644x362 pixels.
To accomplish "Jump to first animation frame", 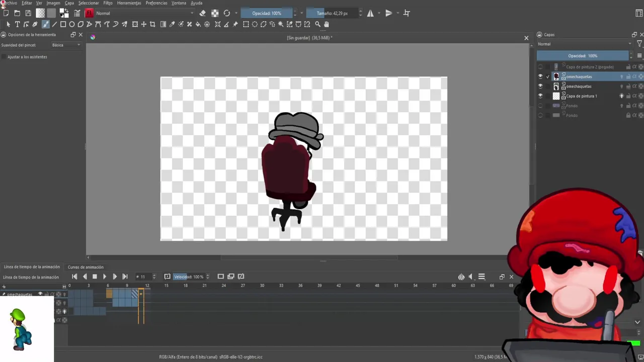I will 74,277.
